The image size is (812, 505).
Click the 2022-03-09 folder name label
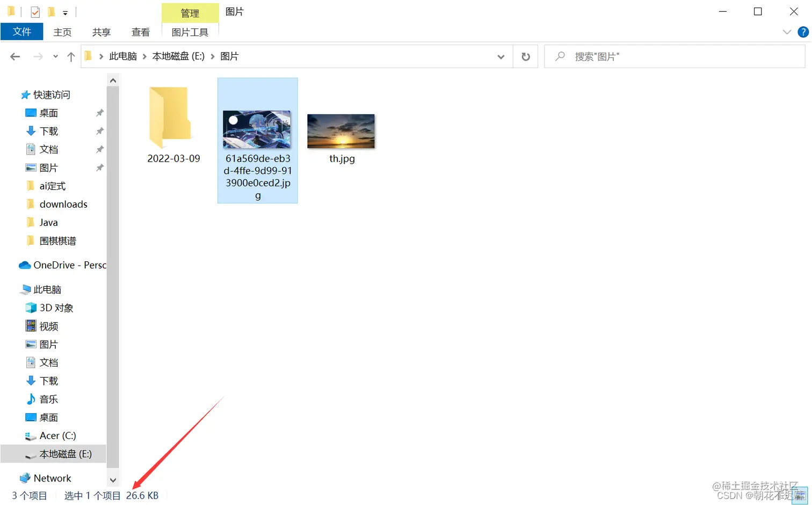[173, 159]
